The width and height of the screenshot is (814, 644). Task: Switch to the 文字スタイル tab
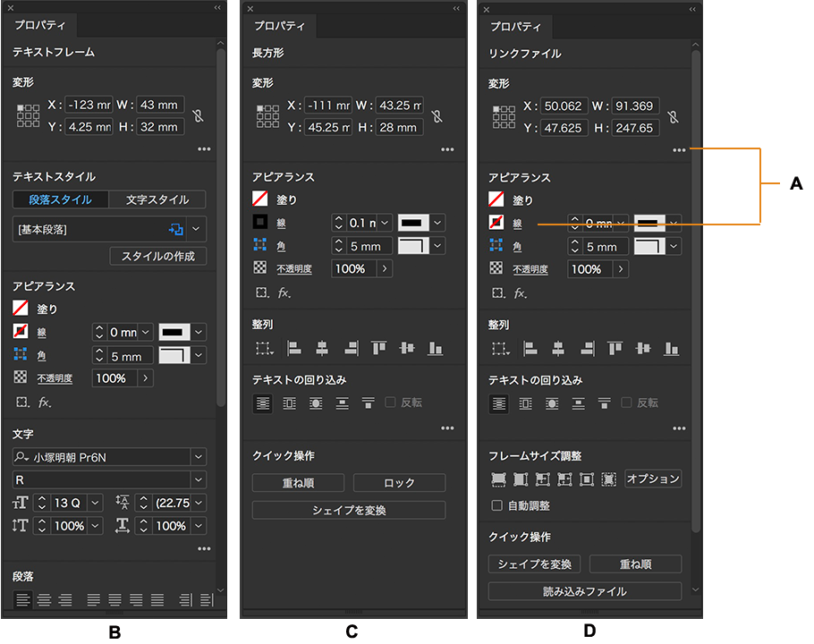pos(157,199)
